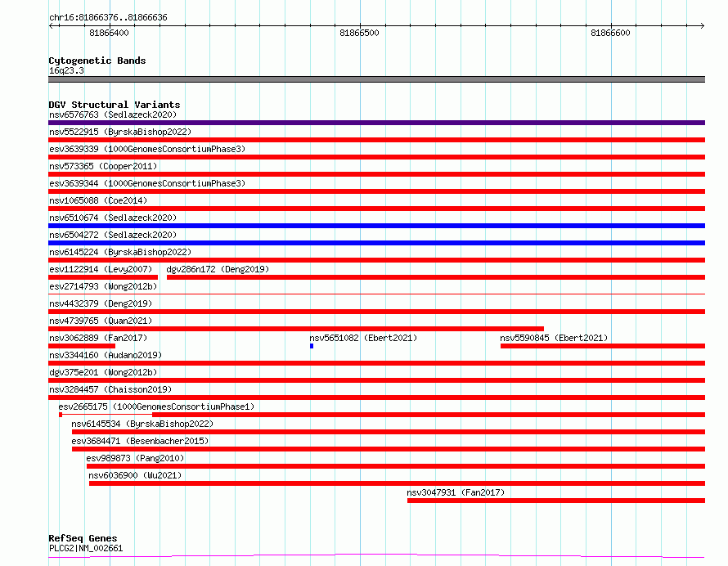Click the gray 16q23.3 cytogenetic band bar
Image resolution: width=728 pixels, height=566 pixels.
click(376, 79)
